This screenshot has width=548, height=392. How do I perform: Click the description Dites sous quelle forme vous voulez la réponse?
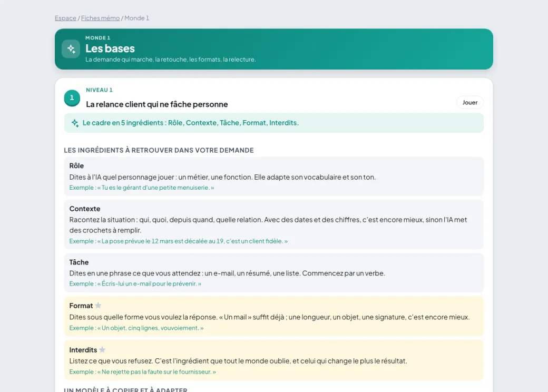coord(269,317)
